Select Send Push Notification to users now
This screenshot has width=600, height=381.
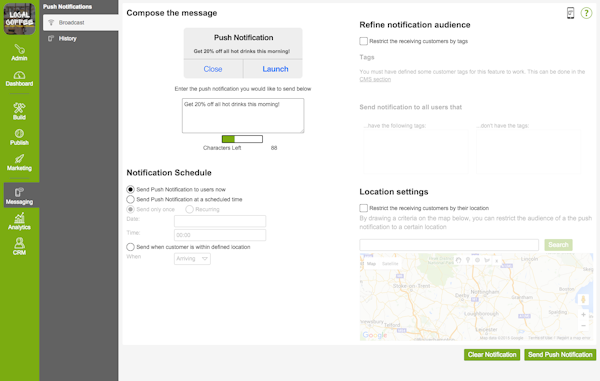pyautogui.click(x=130, y=189)
